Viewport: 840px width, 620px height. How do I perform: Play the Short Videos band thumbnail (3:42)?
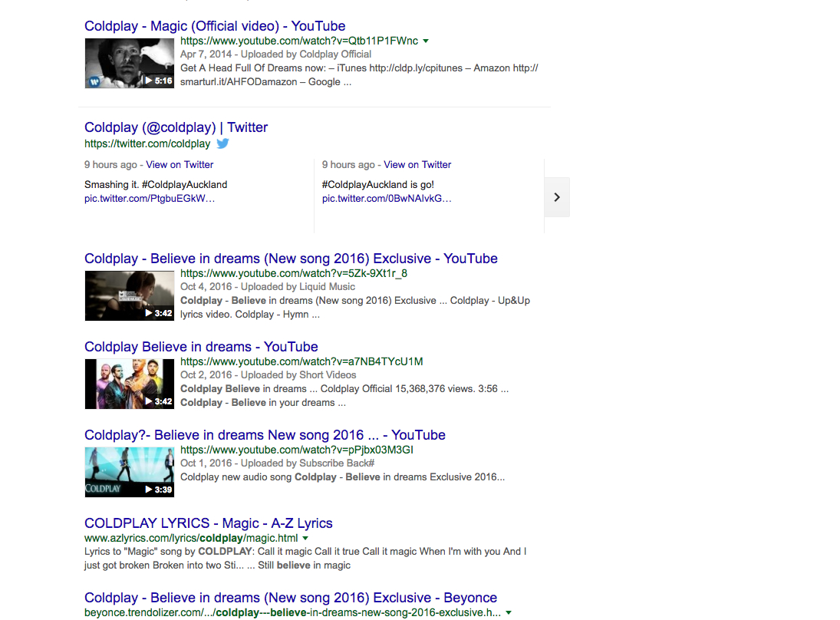[129, 384]
